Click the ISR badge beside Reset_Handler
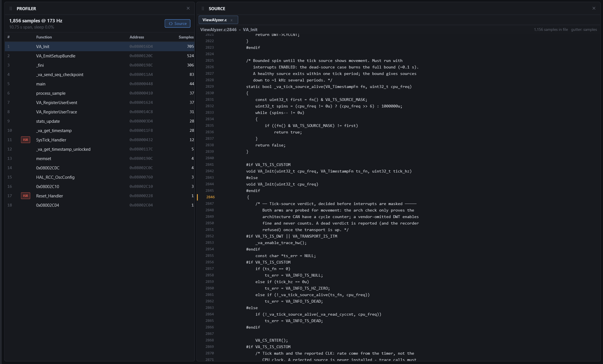The width and height of the screenshot is (603, 364). point(25,196)
